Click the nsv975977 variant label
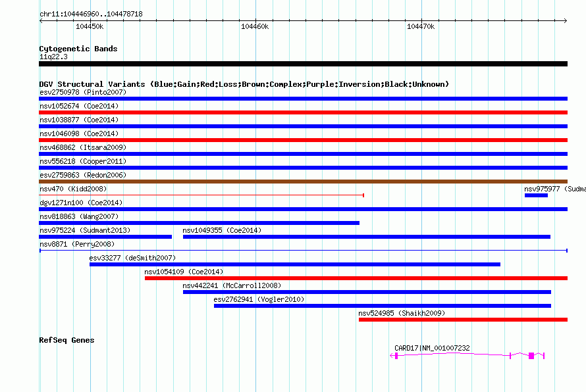This screenshot has width=586, height=392. pyautogui.click(x=554, y=189)
